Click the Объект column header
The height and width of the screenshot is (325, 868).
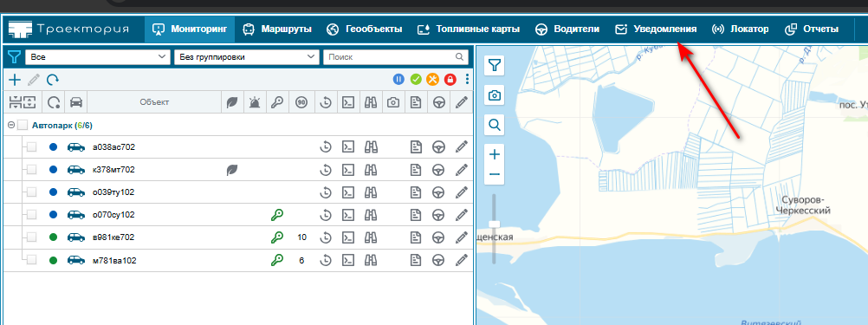154,102
